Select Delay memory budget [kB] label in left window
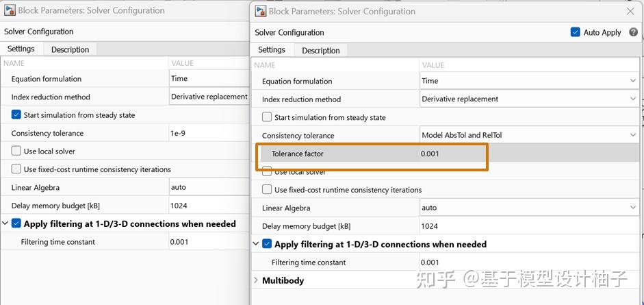 pos(55,206)
